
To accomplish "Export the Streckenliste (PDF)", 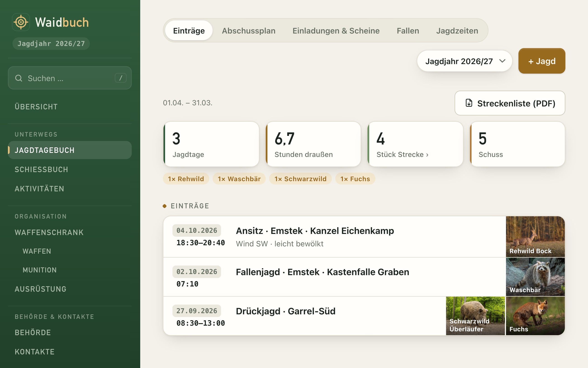I will tap(510, 103).
